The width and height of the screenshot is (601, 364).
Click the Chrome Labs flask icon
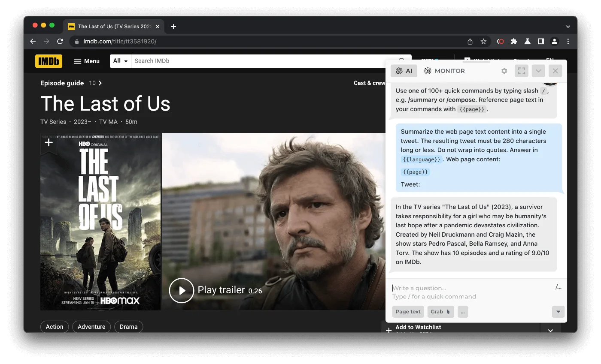[x=527, y=42]
